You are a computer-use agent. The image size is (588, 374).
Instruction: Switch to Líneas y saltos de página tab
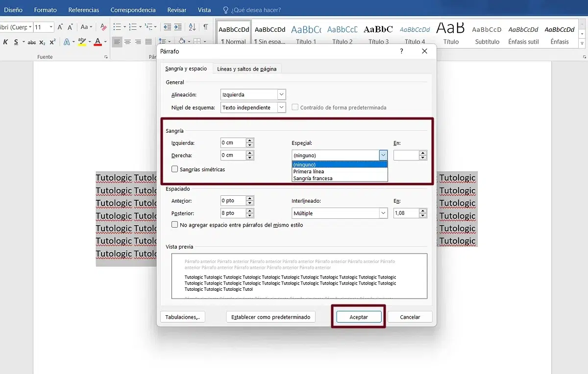click(x=247, y=69)
